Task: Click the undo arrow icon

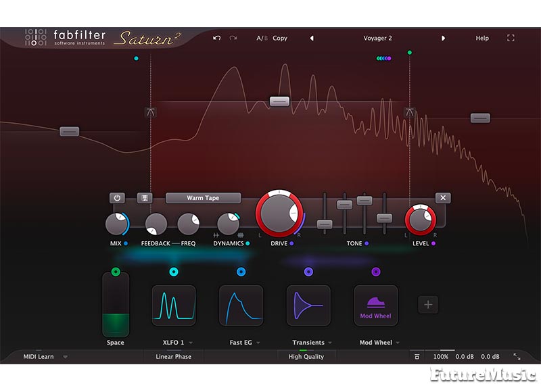Action: [x=216, y=38]
